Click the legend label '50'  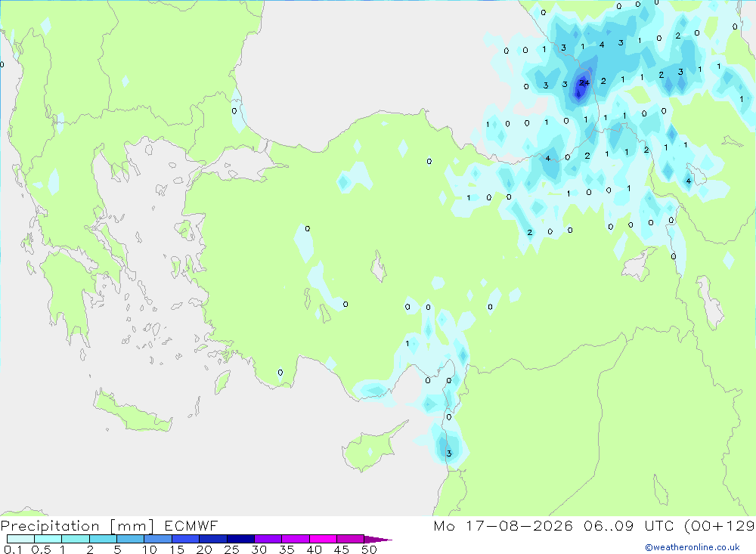(369, 549)
